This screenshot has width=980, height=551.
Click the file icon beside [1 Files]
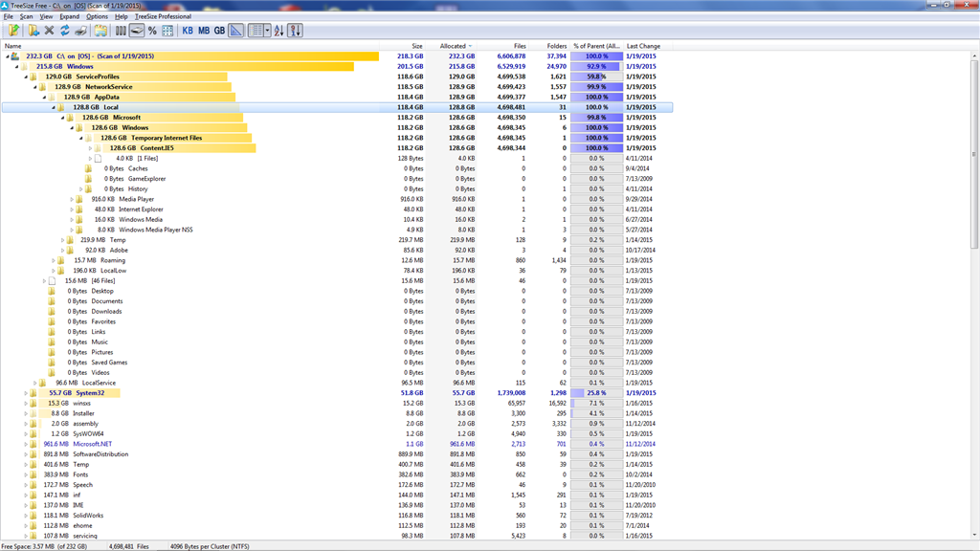click(99, 158)
